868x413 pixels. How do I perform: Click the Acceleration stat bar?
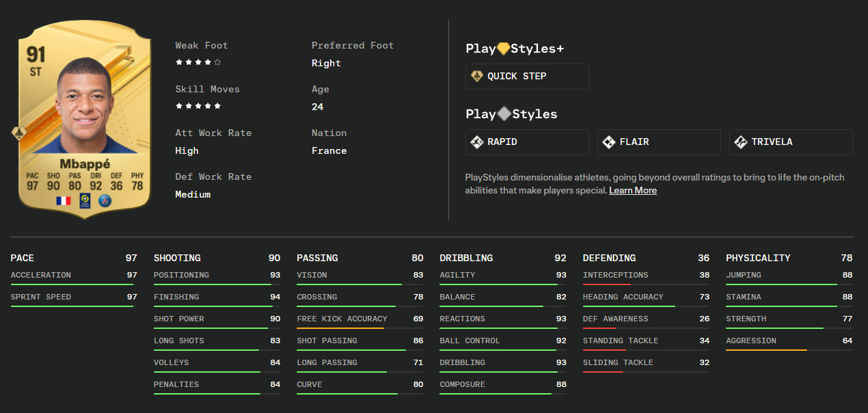73,284
